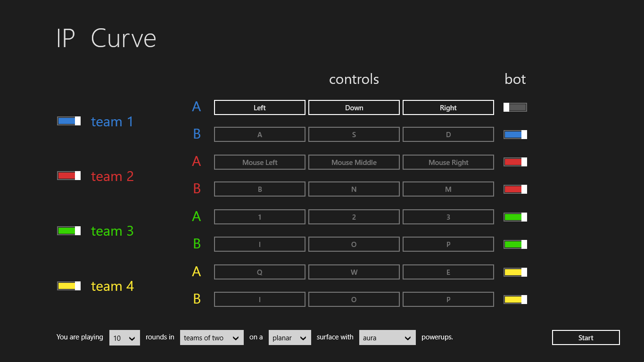The image size is (644, 362).
Task: Open the planar surface type dropdown
Action: (x=289, y=338)
